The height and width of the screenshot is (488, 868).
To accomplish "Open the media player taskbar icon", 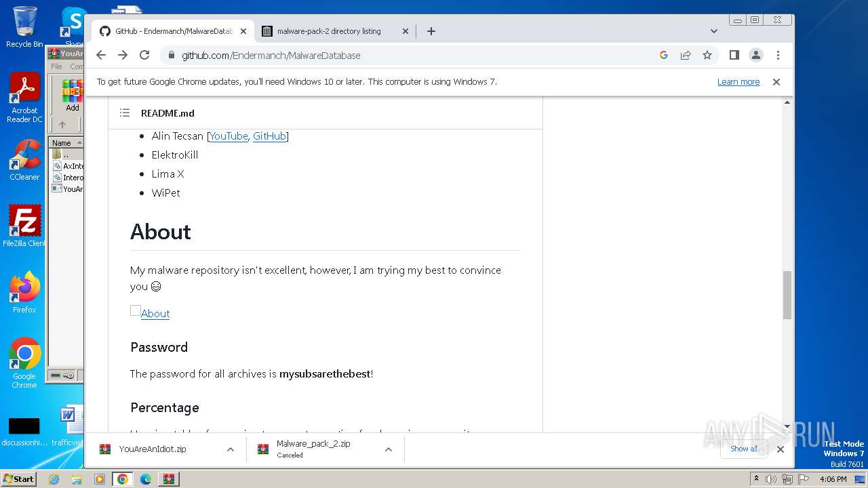I will click(100, 479).
